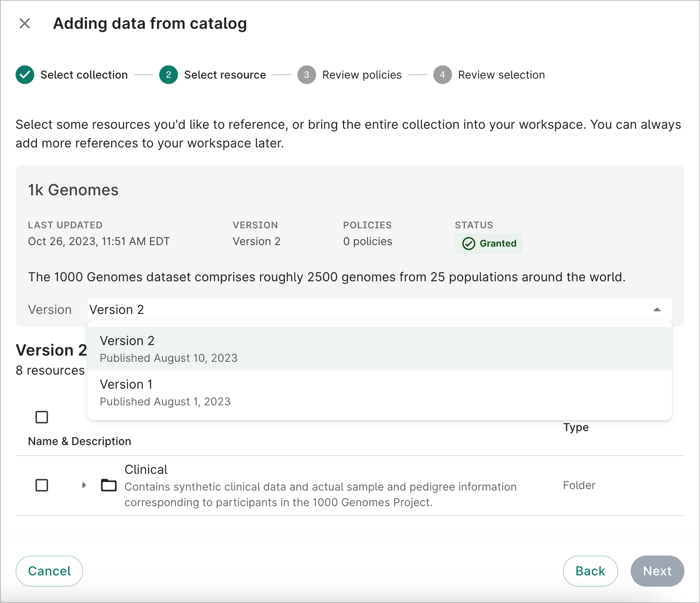Click the Cancel button
The height and width of the screenshot is (603, 700).
[49, 571]
